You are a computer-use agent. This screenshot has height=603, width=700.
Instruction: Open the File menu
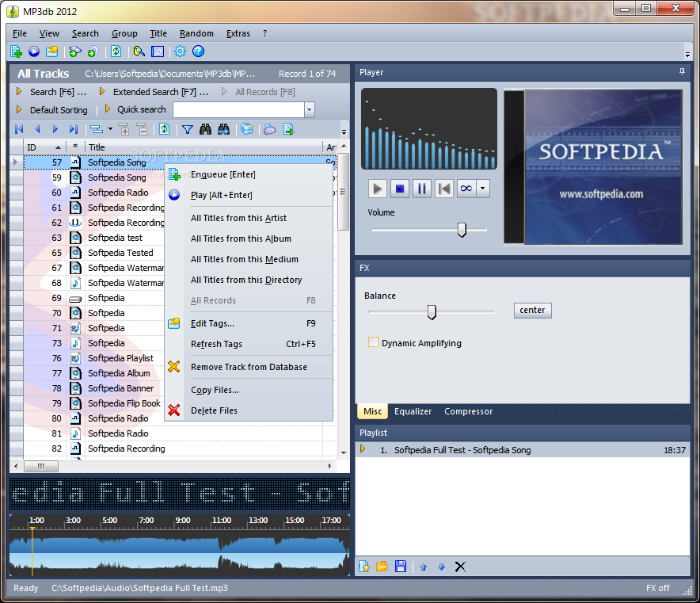coord(20,33)
